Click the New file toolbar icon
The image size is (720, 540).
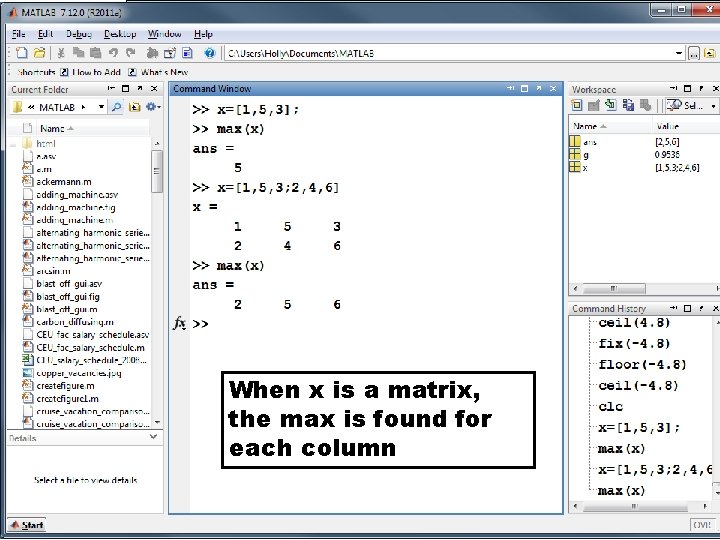22,53
